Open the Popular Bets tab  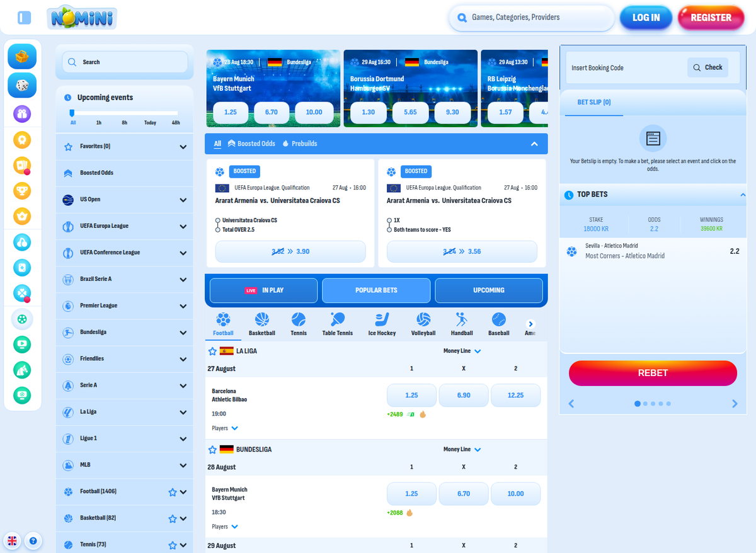point(376,290)
